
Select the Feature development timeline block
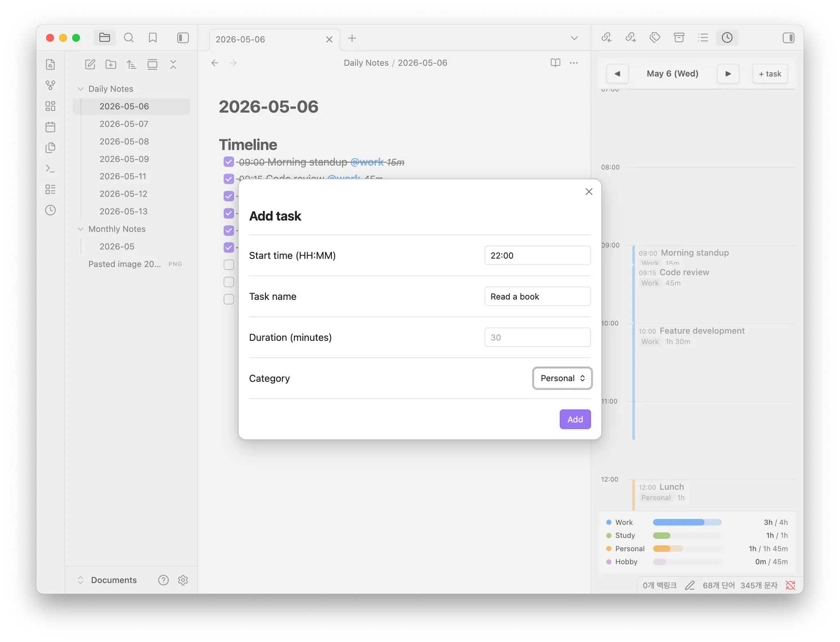point(714,382)
